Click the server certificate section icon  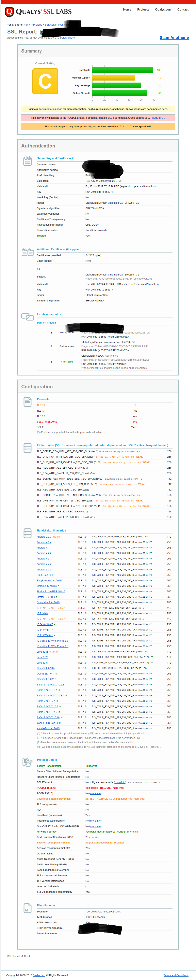click(27, 161)
